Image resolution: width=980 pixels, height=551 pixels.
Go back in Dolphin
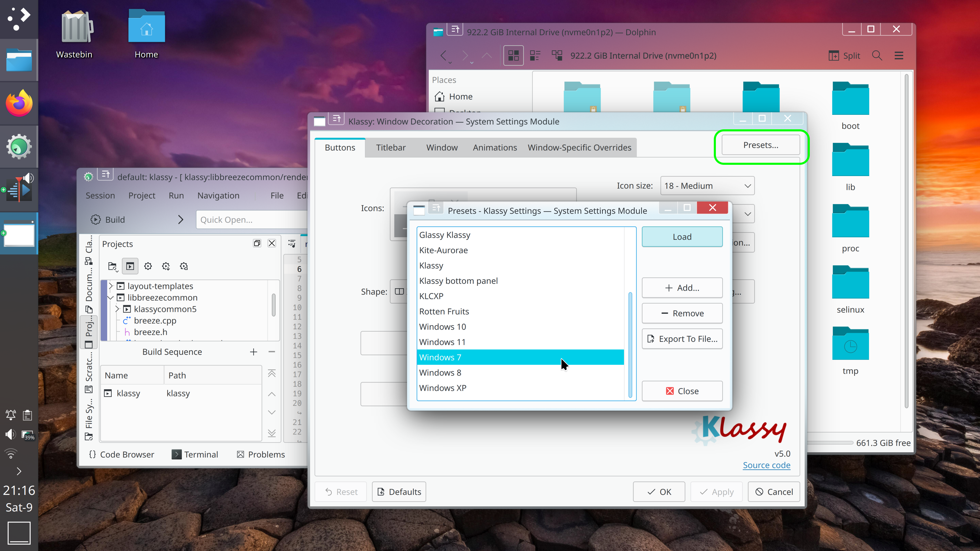(444, 56)
